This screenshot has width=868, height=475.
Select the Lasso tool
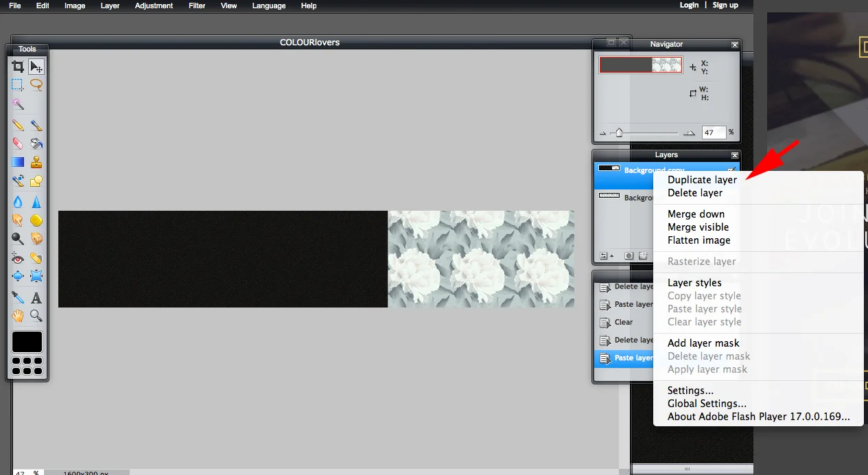click(x=36, y=85)
